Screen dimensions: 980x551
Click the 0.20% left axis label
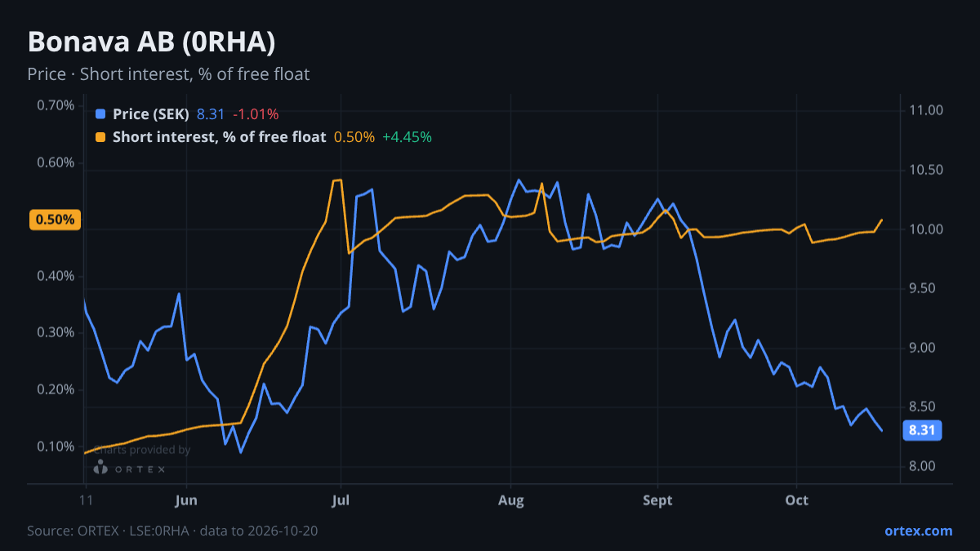tap(56, 389)
